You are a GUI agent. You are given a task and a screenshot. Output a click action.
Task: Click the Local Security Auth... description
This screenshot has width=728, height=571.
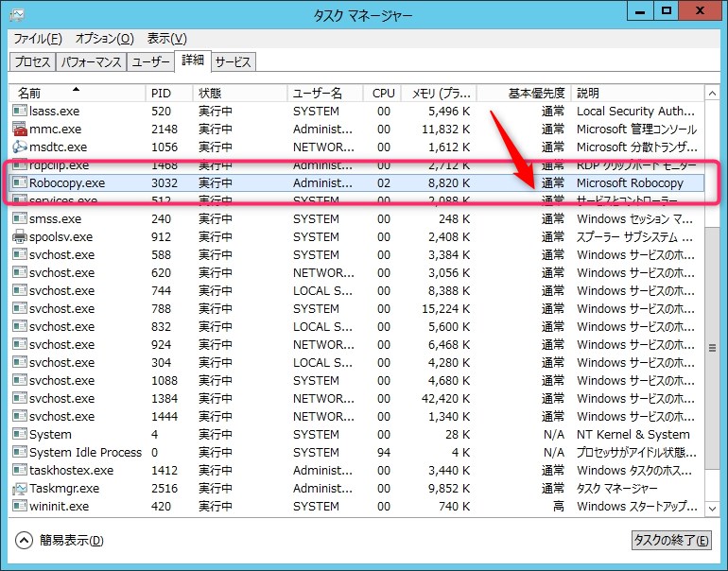click(x=635, y=111)
